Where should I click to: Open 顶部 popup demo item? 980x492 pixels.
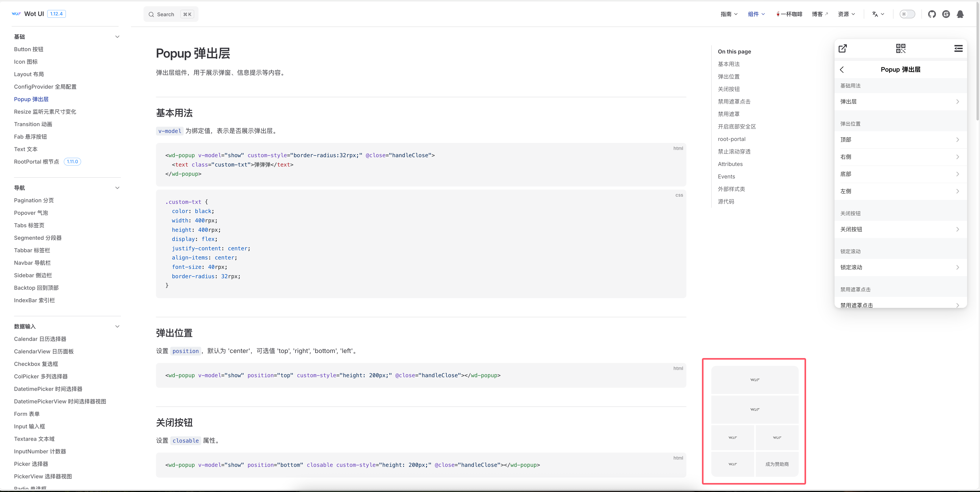click(900, 140)
